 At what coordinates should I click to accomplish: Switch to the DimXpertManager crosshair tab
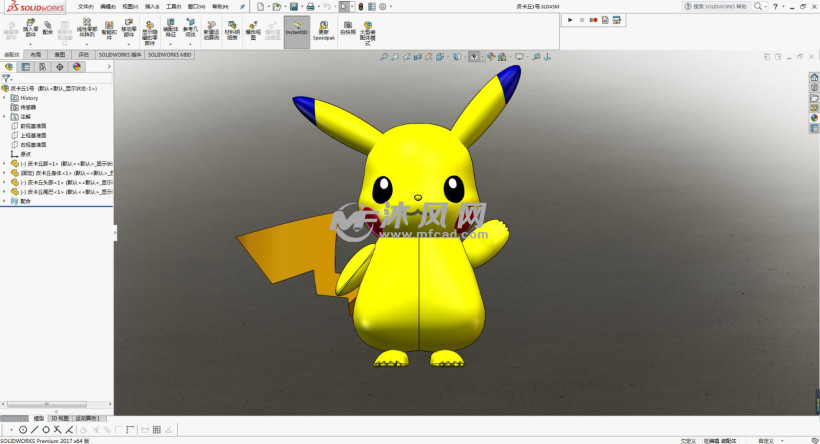click(60, 66)
